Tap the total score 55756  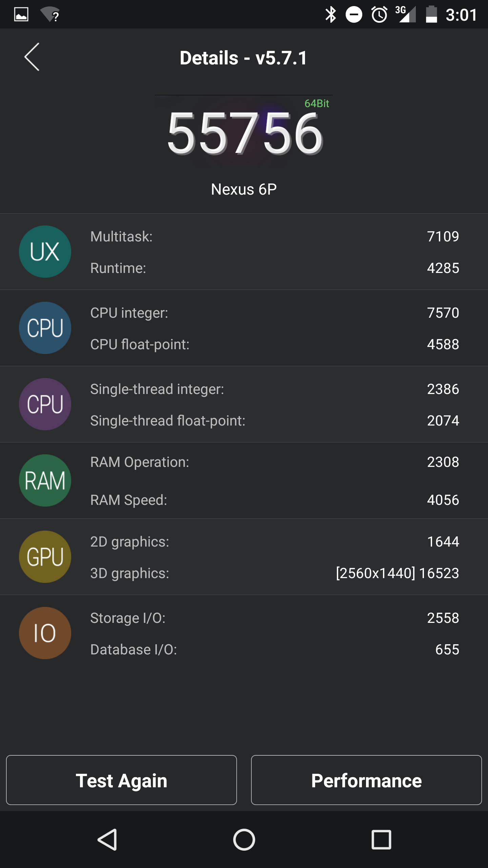(x=245, y=133)
